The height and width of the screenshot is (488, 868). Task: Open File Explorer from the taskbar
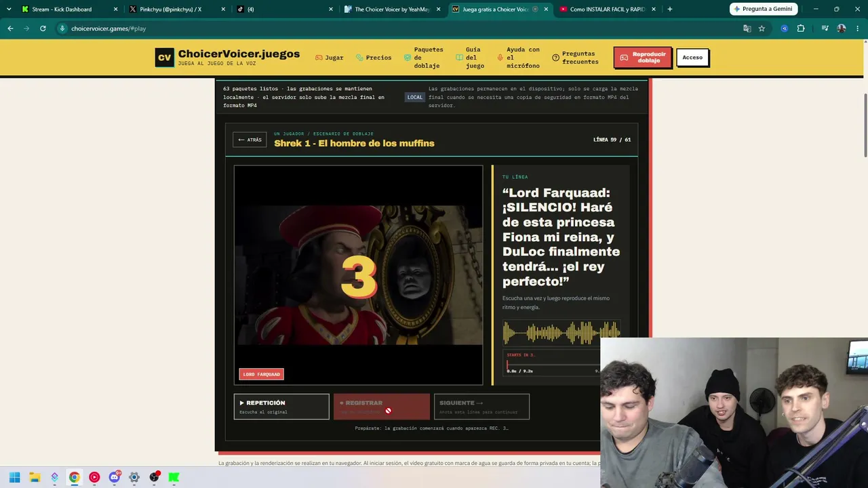pyautogui.click(x=35, y=477)
